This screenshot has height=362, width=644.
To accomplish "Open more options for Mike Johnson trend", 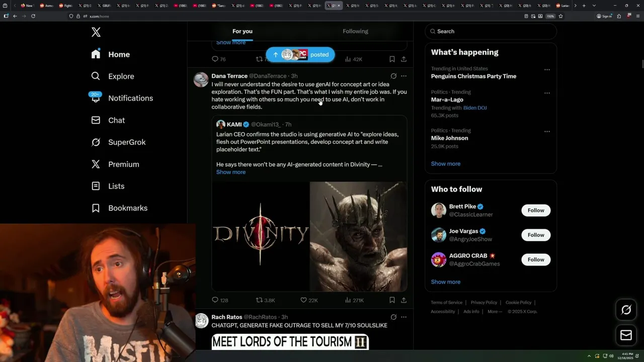I will click(x=547, y=131).
